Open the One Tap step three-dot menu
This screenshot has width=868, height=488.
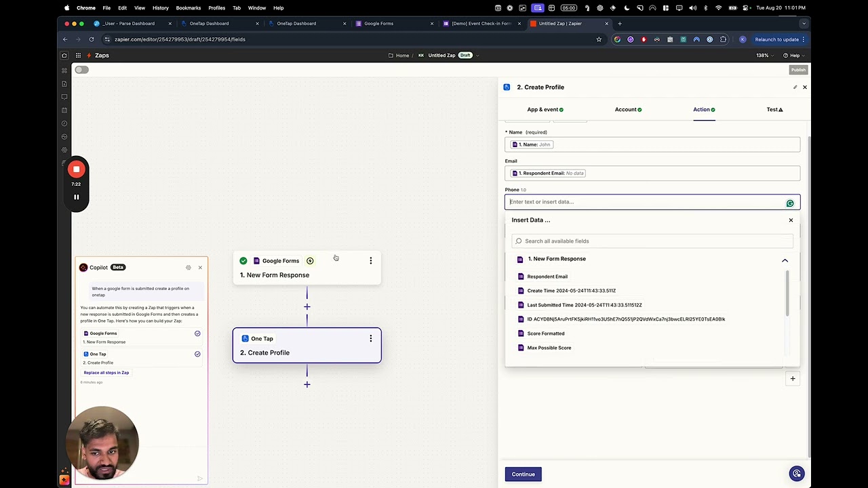(370, 338)
